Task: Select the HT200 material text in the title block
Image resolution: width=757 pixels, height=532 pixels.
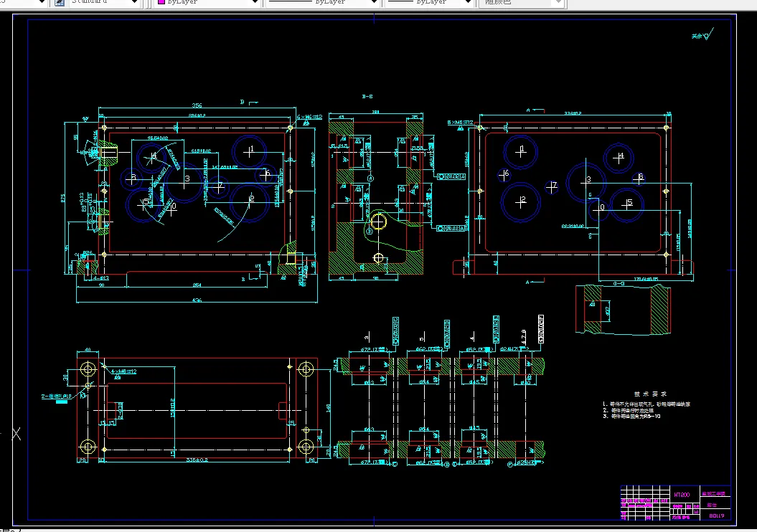Action: click(682, 495)
